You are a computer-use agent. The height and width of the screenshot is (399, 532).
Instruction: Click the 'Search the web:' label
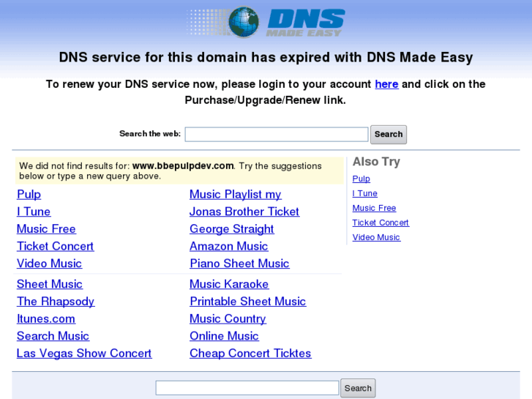click(150, 134)
